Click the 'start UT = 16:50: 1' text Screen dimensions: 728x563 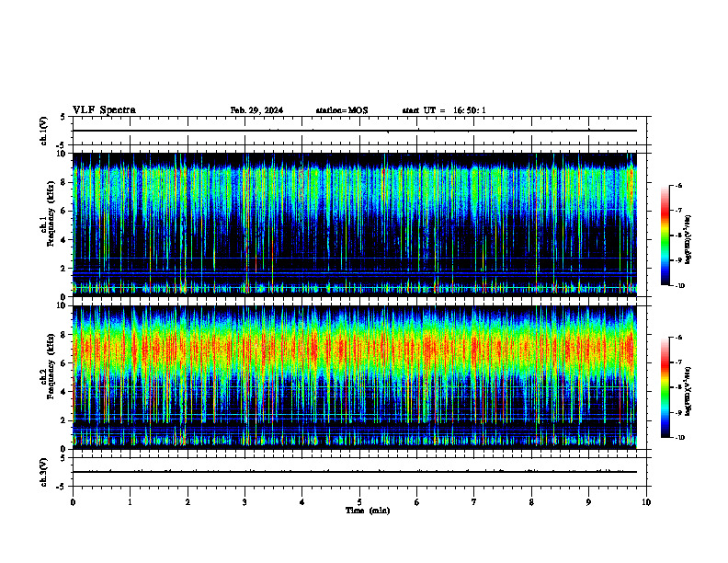[444, 110]
